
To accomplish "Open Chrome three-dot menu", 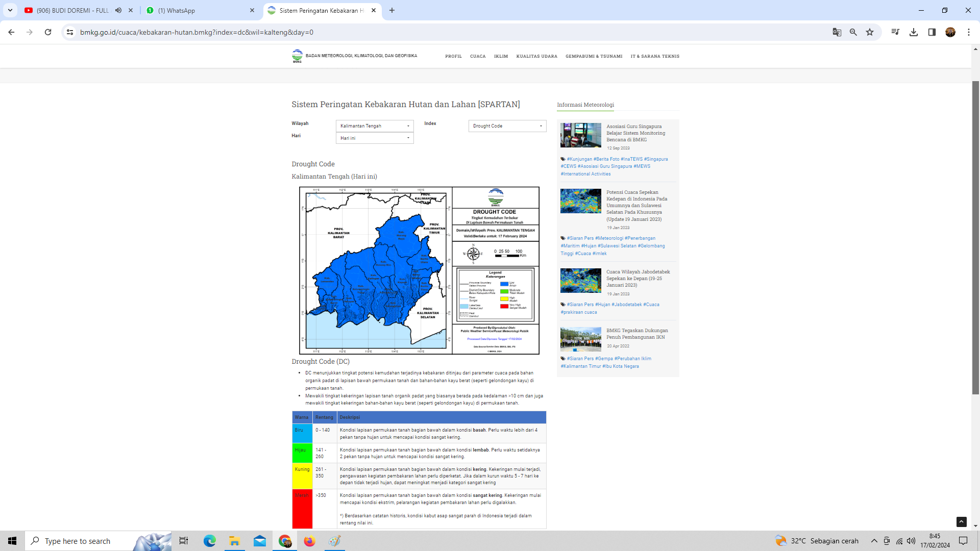I will pos(969,32).
